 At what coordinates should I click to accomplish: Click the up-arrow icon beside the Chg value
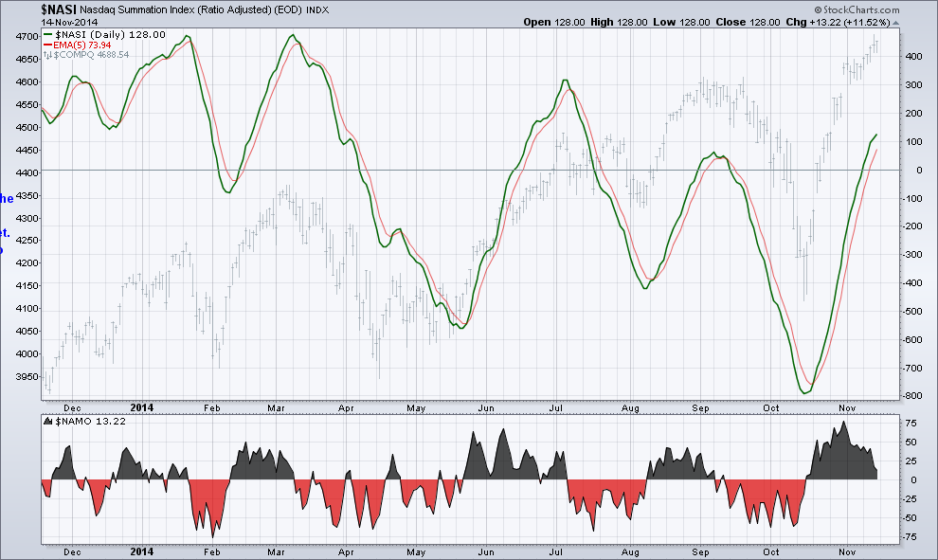(895, 23)
